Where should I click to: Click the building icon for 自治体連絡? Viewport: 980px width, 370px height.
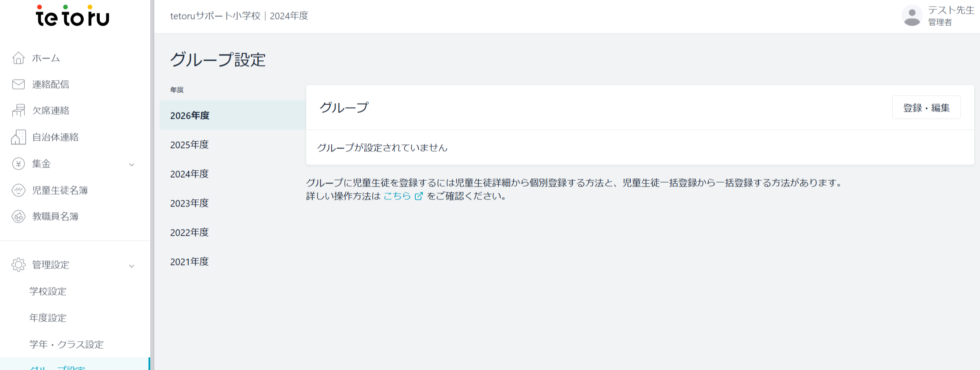(x=18, y=137)
